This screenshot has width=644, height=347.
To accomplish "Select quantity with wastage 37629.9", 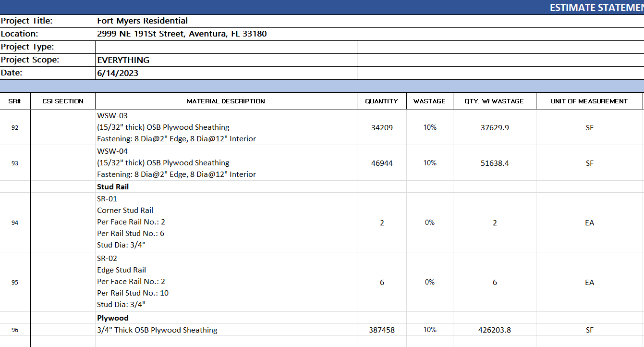I will [495, 127].
